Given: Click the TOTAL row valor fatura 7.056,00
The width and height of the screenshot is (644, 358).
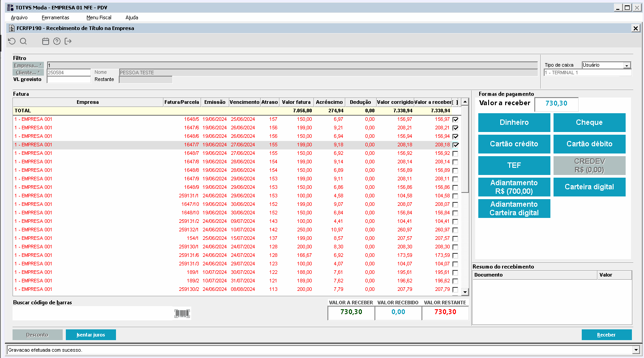Looking at the screenshot, I should point(302,111).
